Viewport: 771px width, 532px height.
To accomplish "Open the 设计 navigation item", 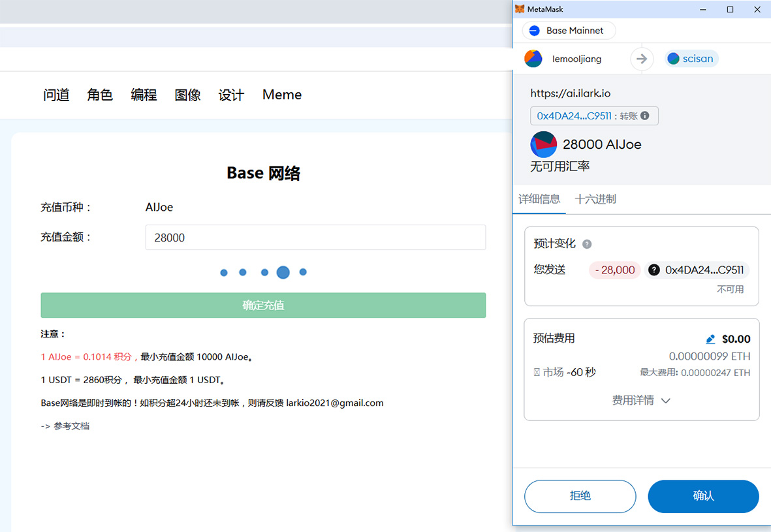I will point(231,95).
